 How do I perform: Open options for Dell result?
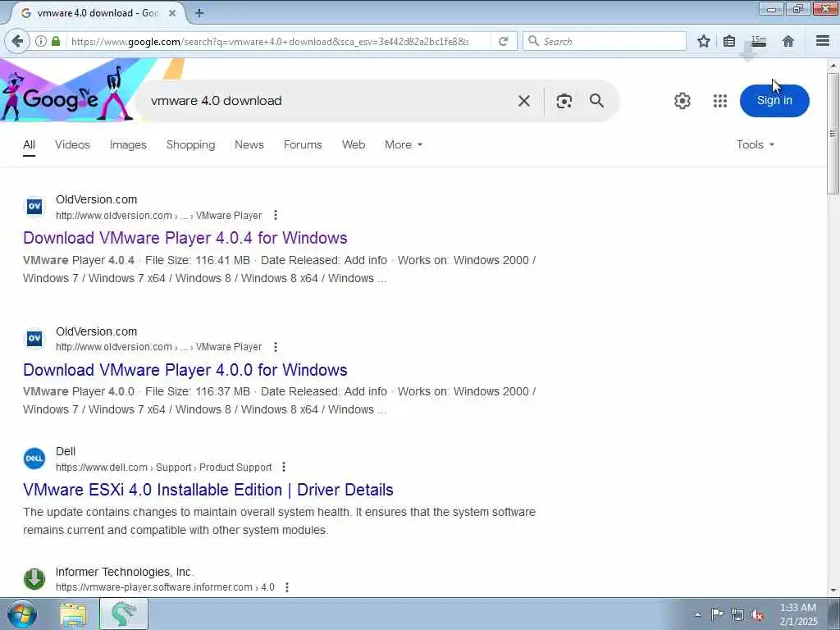[284, 467]
